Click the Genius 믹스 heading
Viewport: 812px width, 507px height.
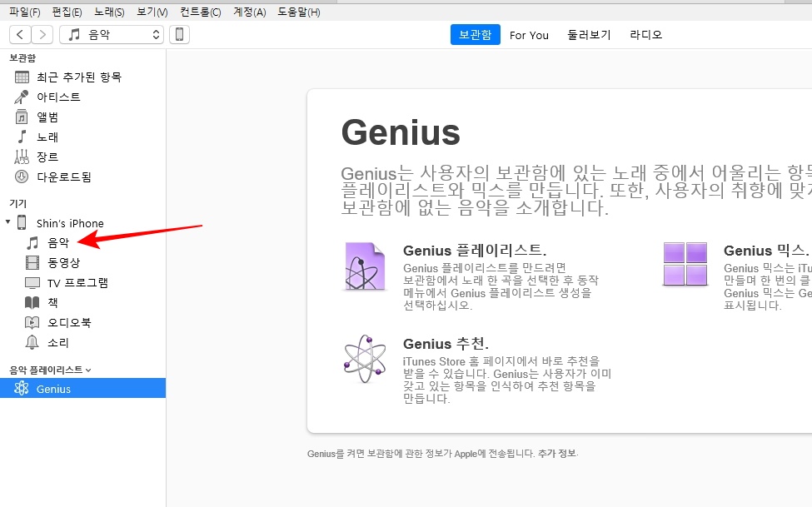(765, 251)
